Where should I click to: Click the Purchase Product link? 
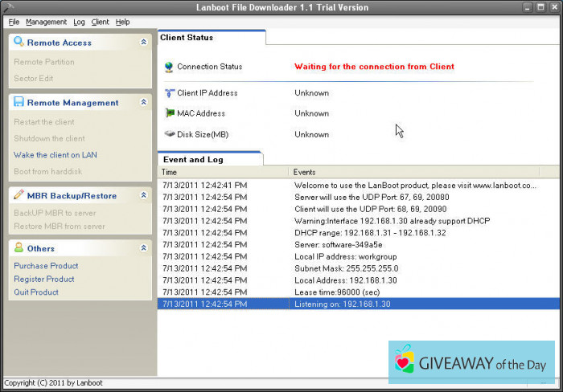[46, 266]
